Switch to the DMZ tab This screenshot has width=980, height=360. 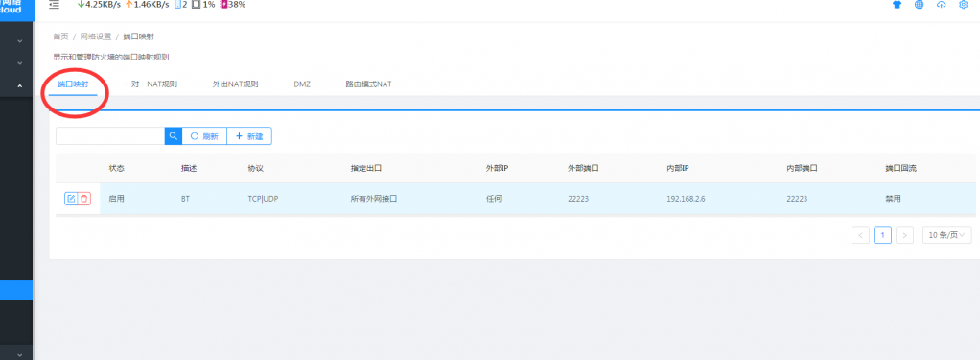click(x=302, y=84)
